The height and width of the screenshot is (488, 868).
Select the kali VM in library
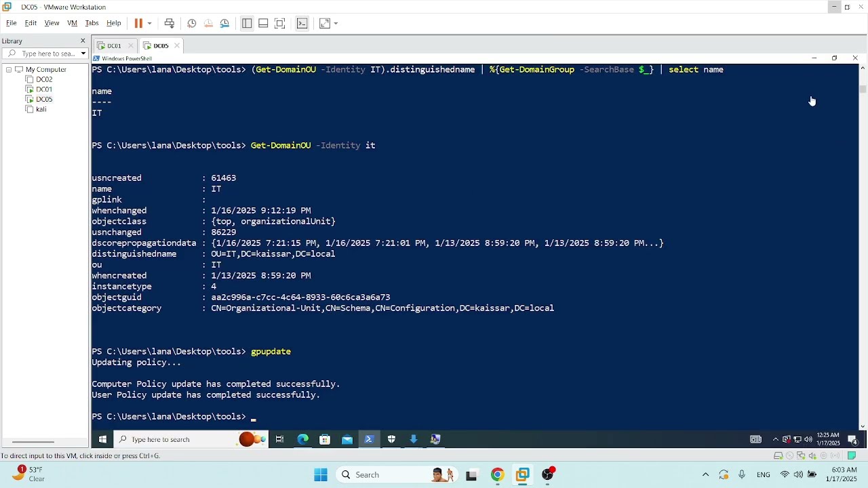click(x=41, y=109)
